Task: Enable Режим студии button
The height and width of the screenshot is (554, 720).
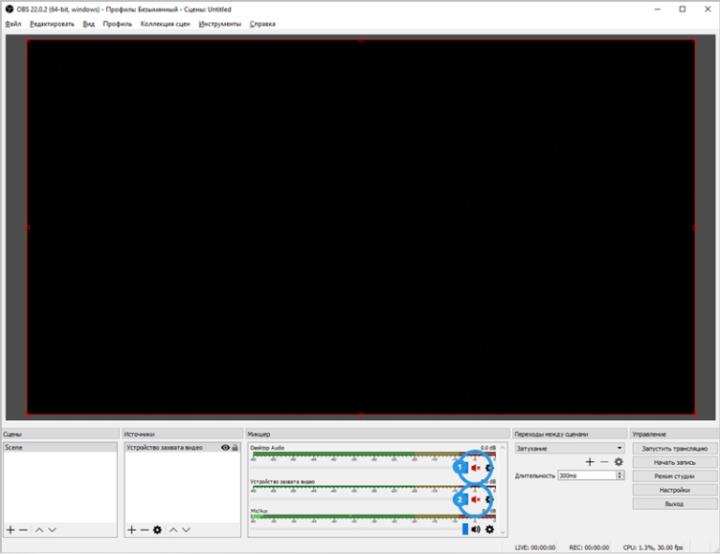Action: (x=675, y=476)
